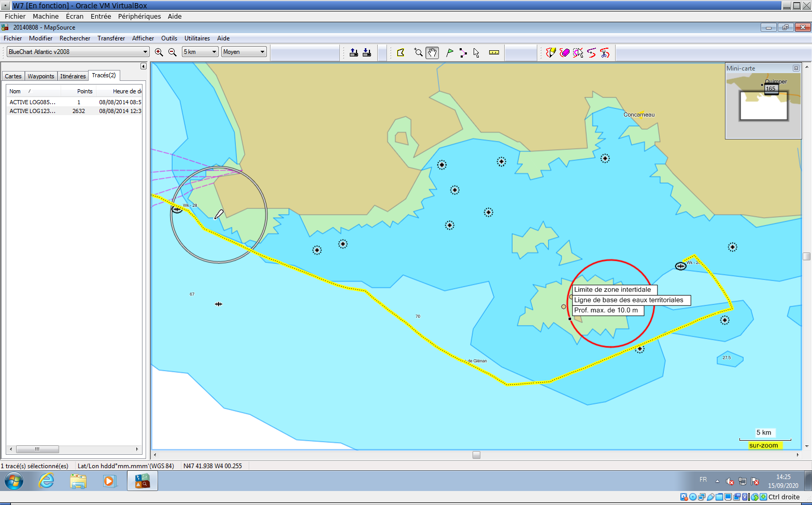Click the send to device icon
This screenshot has width=812, height=505.
pos(354,52)
